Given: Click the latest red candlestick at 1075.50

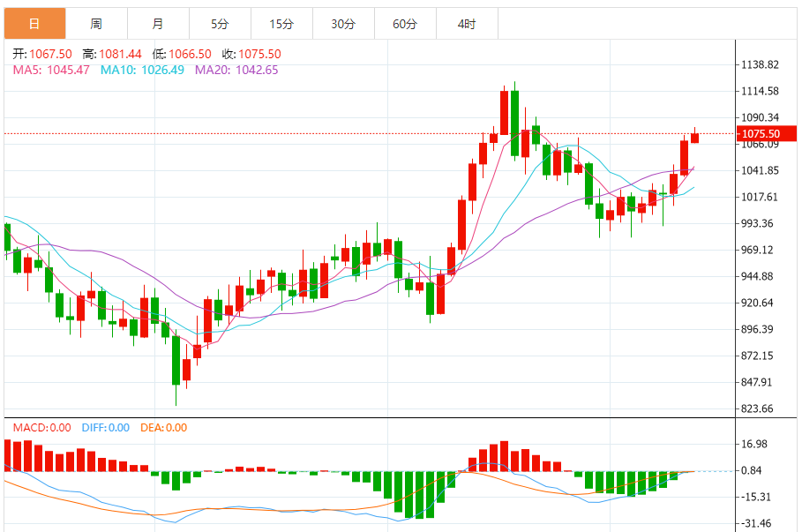Looking at the screenshot, I should coord(694,138).
